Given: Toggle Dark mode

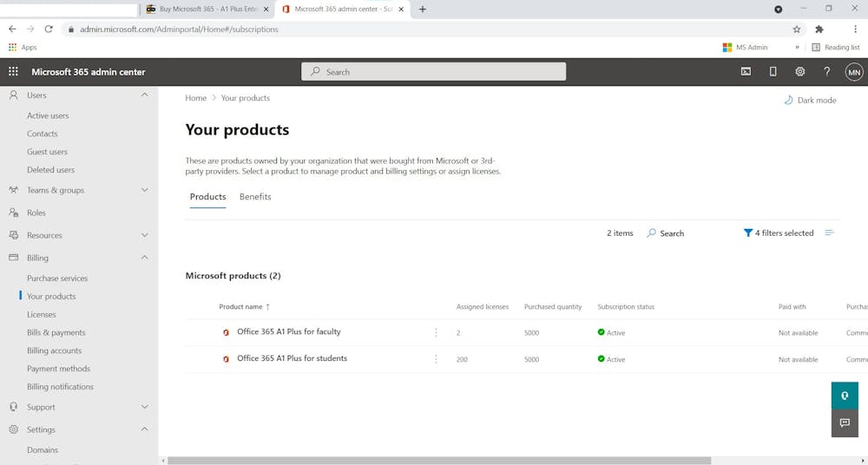Looking at the screenshot, I should [x=810, y=100].
